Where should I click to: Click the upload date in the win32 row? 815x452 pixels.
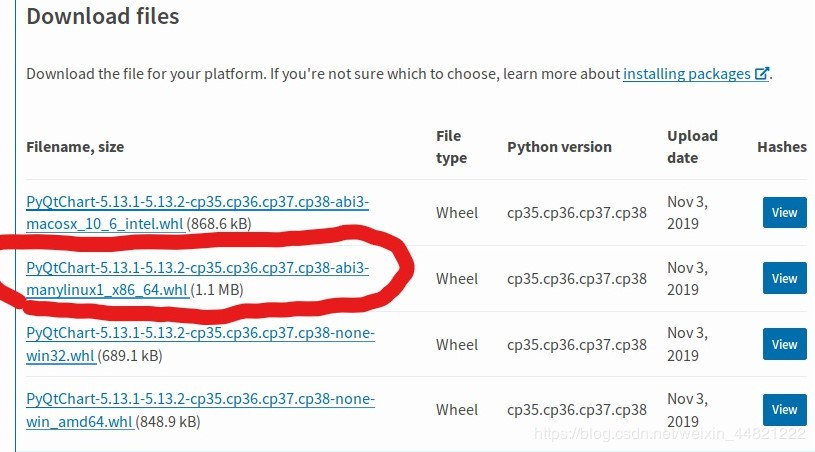click(686, 344)
